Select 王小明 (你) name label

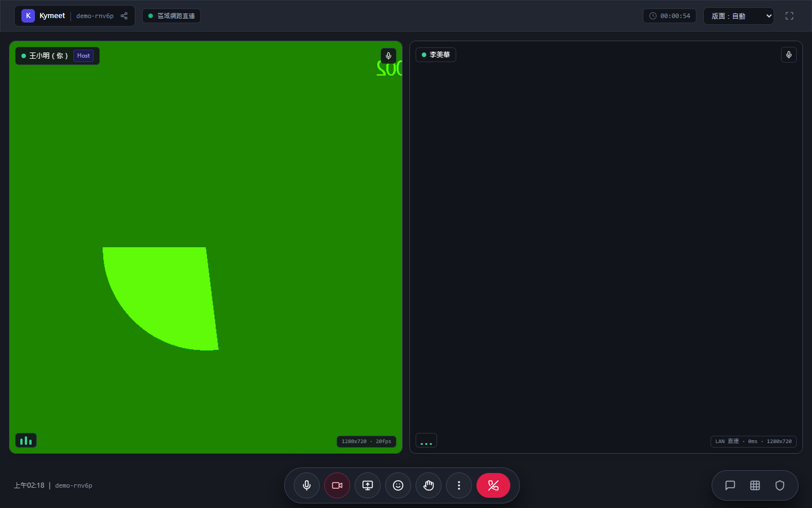[x=48, y=56]
